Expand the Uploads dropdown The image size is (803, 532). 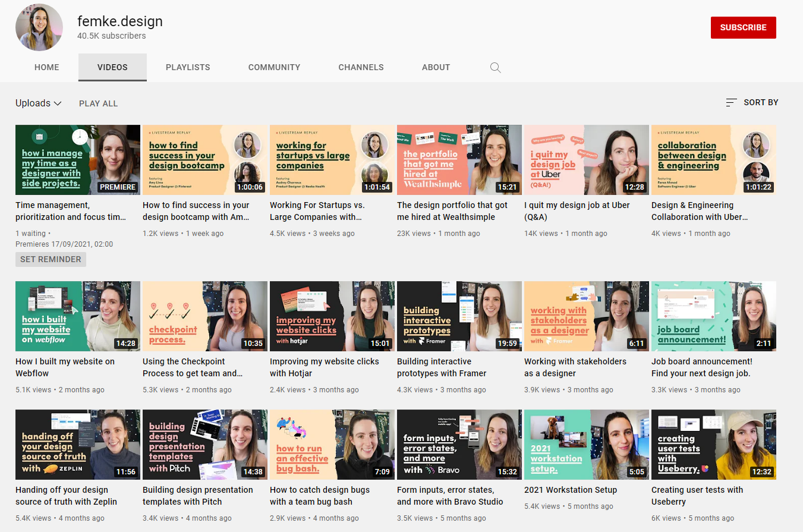37,103
